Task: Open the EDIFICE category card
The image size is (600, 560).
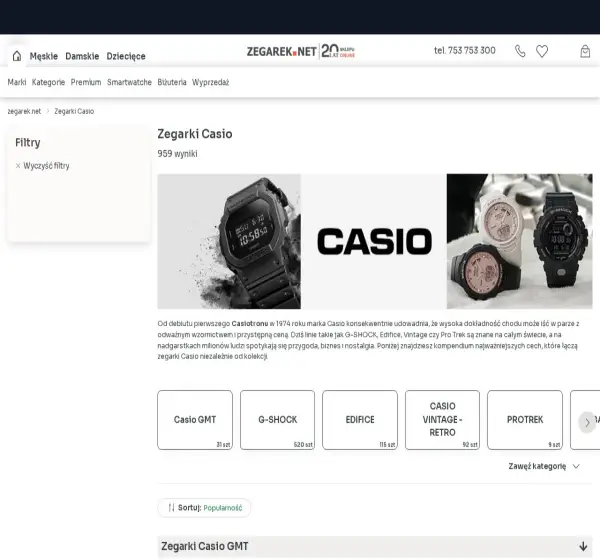Action: click(360, 420)
